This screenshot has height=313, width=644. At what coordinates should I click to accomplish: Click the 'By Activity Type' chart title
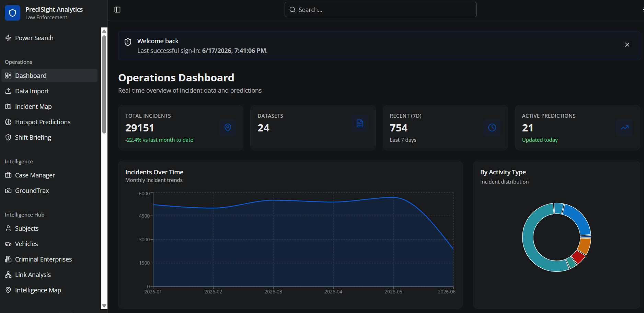coord(503,172)
